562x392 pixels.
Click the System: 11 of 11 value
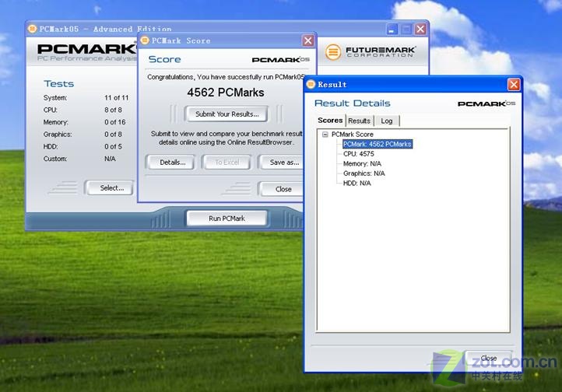coord(117,98)
